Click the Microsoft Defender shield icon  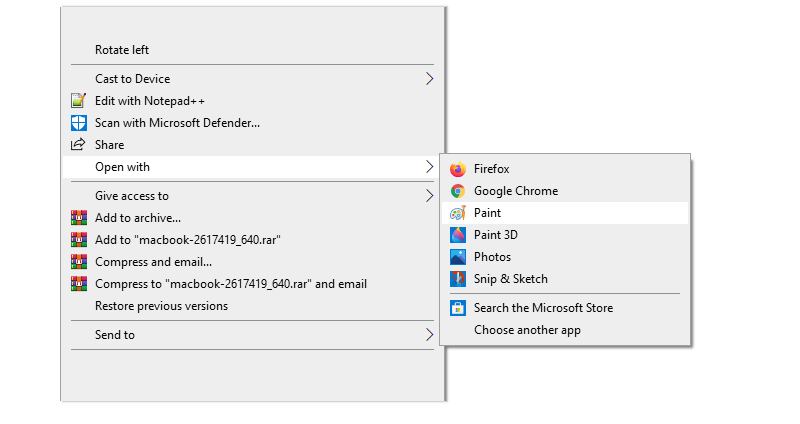click(79, 122)
